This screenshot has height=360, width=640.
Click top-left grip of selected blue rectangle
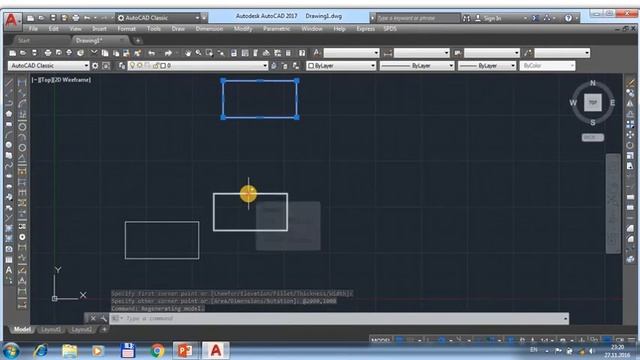click(x=223, y=81)
